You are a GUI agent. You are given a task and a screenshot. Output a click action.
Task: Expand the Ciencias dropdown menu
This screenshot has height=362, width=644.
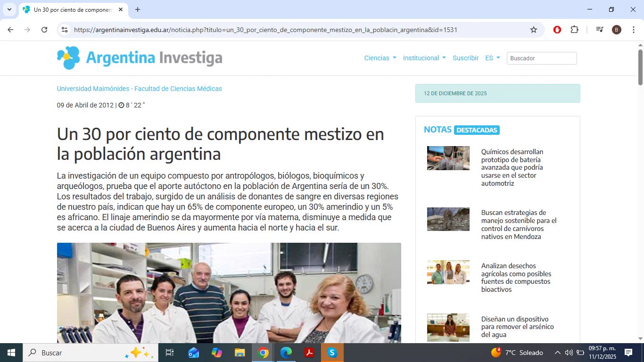[380, 58]
